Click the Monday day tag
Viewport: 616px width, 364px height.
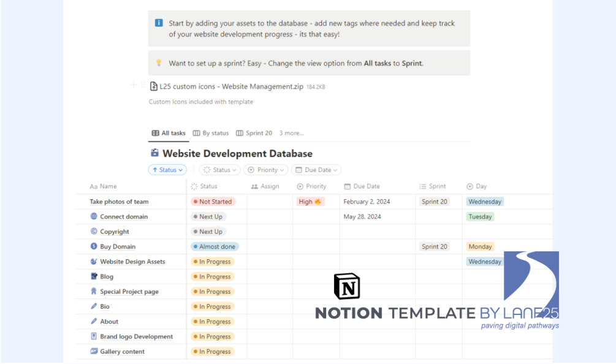tap(480, 246)
